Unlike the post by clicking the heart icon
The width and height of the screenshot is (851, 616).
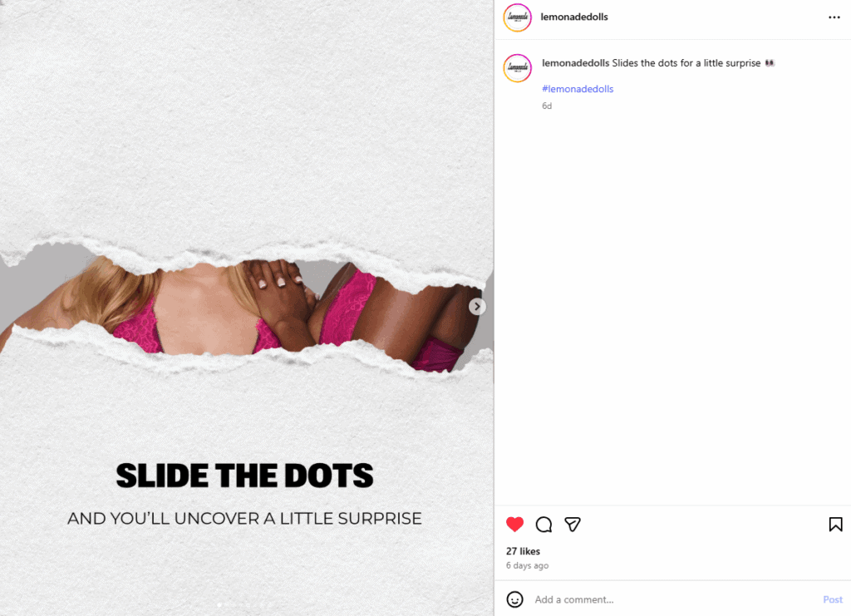point(514,524)
